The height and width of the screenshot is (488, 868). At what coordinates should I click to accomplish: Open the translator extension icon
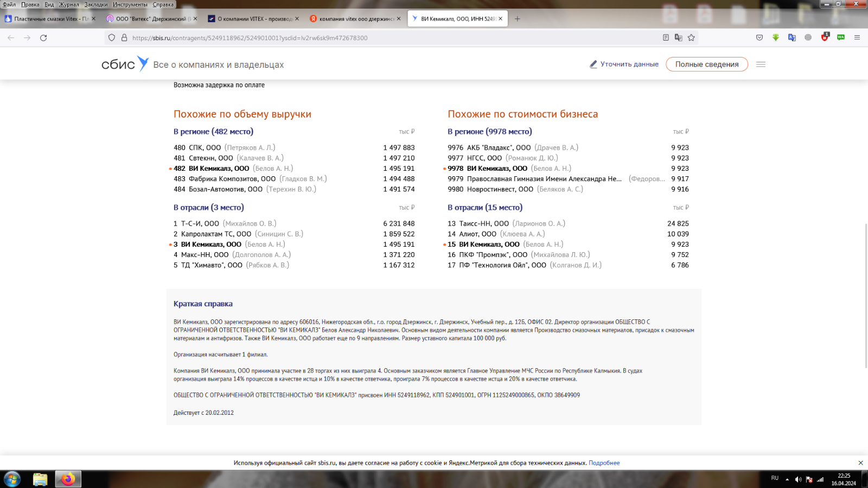coord(792,38)
